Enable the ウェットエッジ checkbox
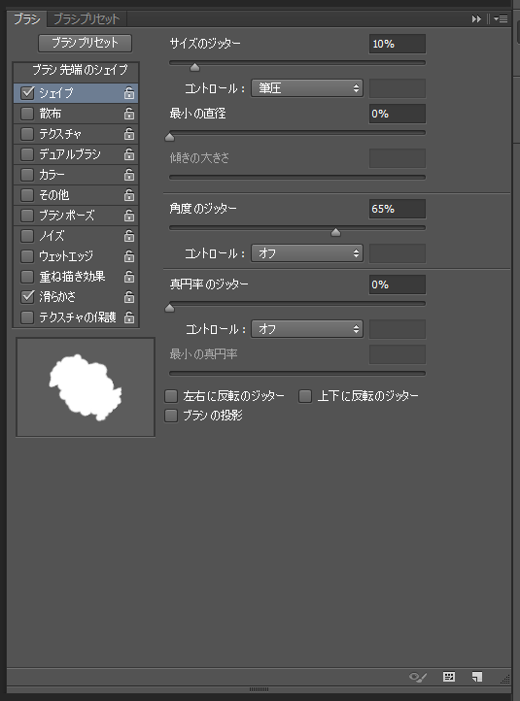The width and height of the screenshot is (520, 701). [27, 256]
